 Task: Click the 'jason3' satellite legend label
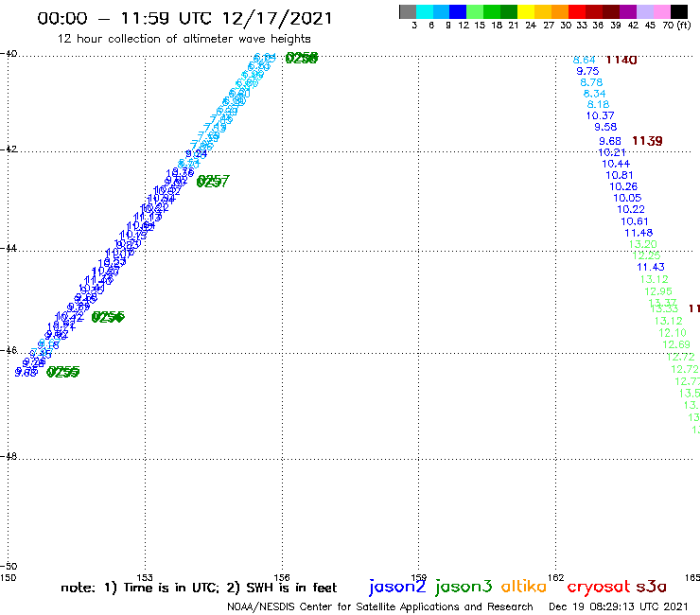click(x=464, y=587)
